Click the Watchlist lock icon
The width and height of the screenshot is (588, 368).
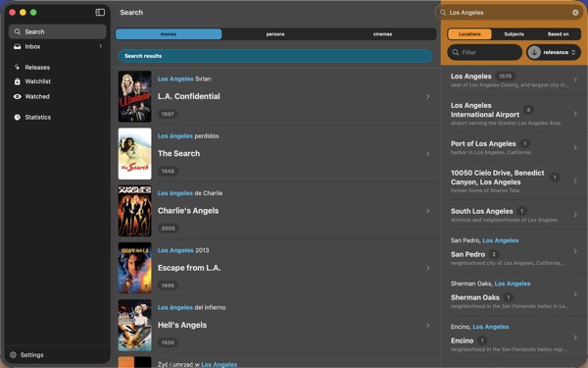click(x=18, y=81)
